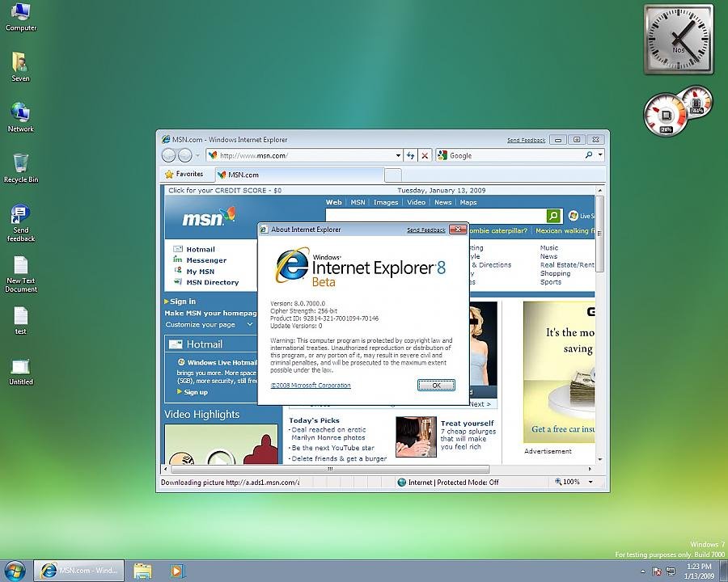Screen dimensions: 728x582
Task: Open the zoom level dropdown arrow
Action: (x=590, y=482)
